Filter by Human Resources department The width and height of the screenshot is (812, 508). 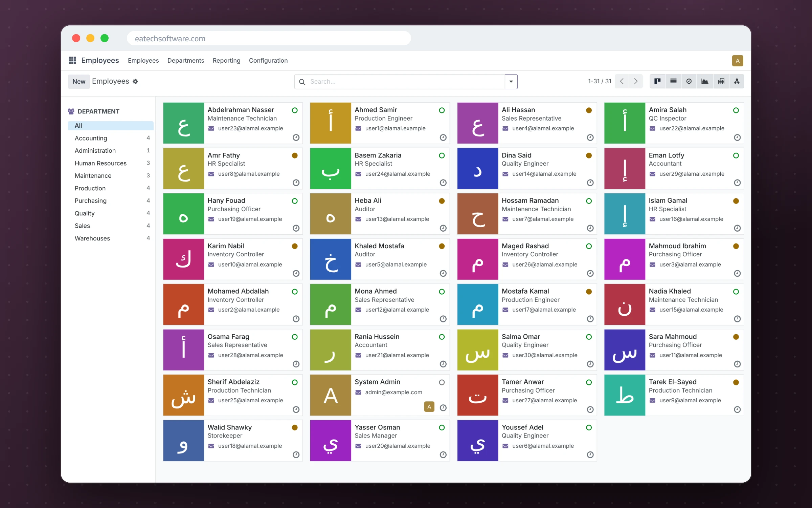[x=111, y=163]
